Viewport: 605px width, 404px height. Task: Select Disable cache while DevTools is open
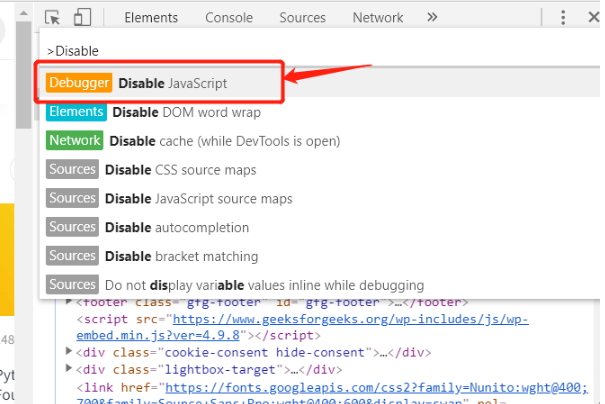point(320,141)
